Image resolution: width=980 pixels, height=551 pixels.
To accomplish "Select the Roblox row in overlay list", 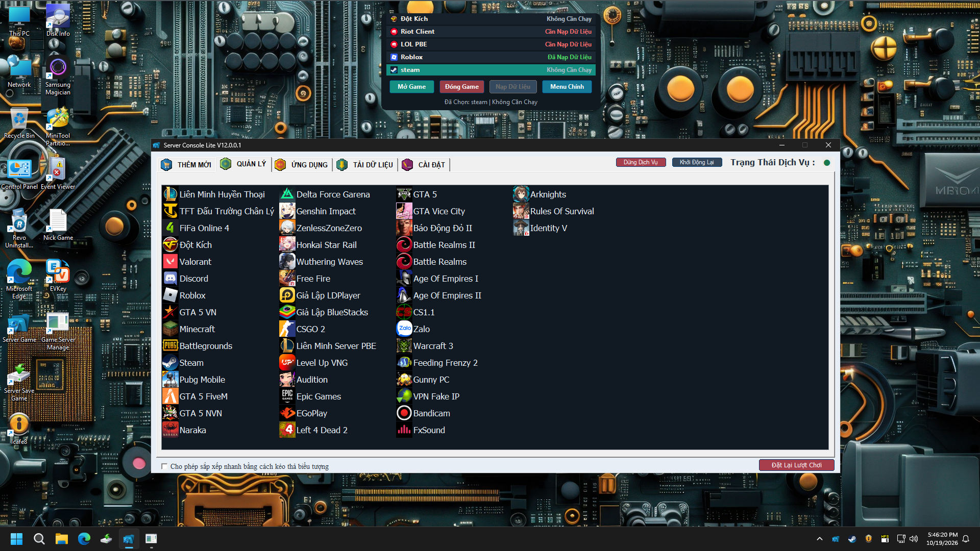I will 491,57.
